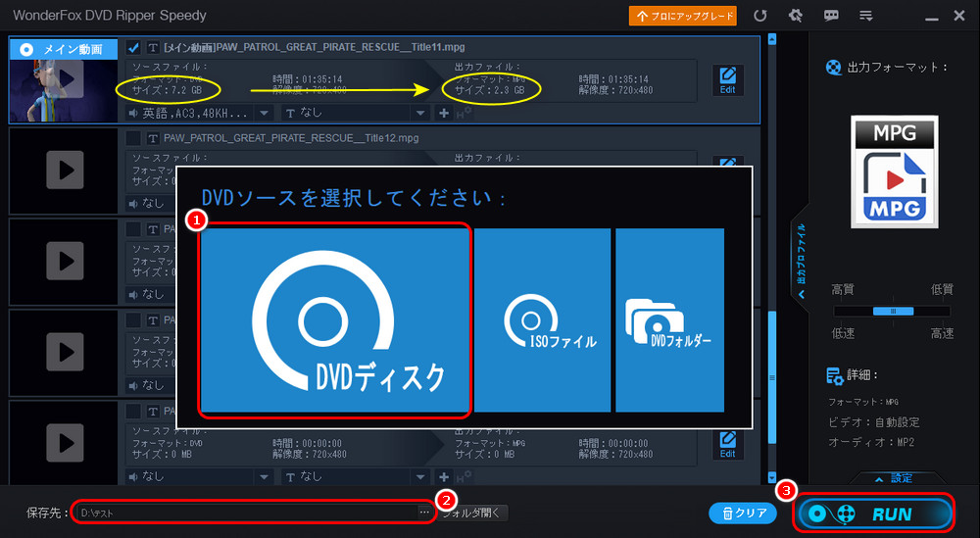Uncheck the Title11.mpg checkbox
The height and width of the screenshot is (538, 980).
pos(133,47)
